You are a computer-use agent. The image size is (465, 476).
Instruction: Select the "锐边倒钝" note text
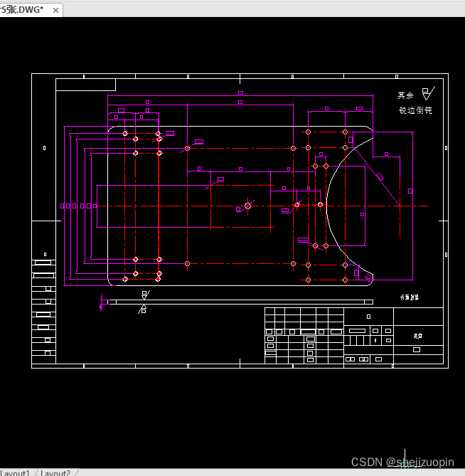coord(415,110)
